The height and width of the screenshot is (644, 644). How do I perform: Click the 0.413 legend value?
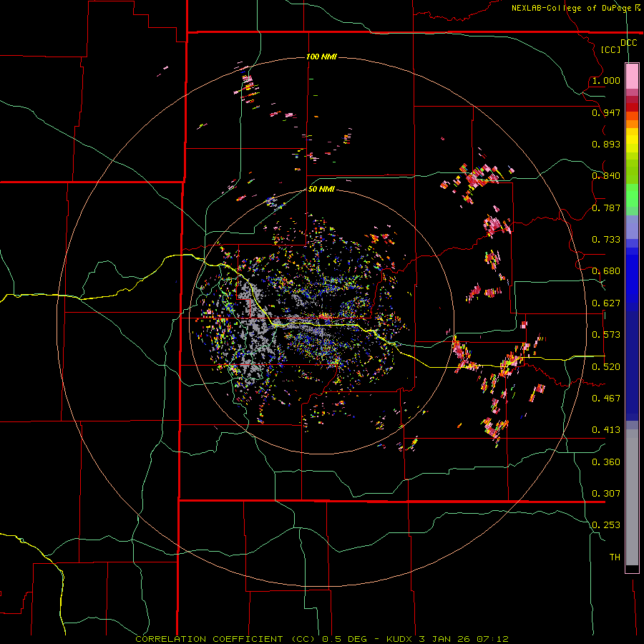point(606,430)
